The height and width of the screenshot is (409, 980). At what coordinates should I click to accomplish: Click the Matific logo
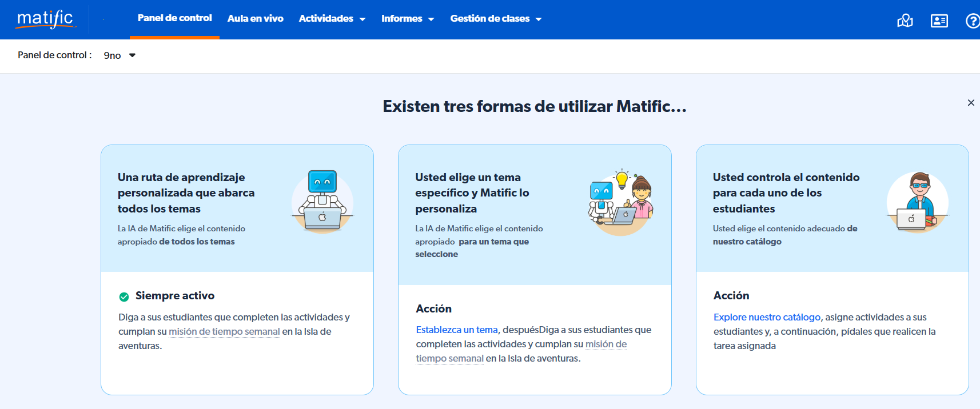[x=46, y=19]
